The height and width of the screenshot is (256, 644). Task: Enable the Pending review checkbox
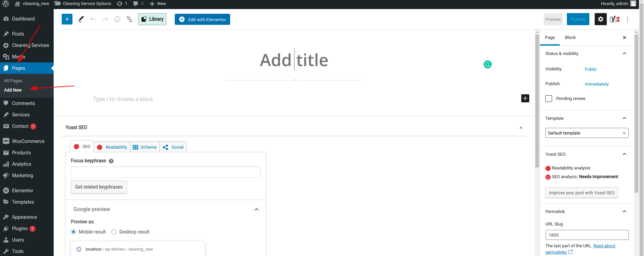[549, 98]
